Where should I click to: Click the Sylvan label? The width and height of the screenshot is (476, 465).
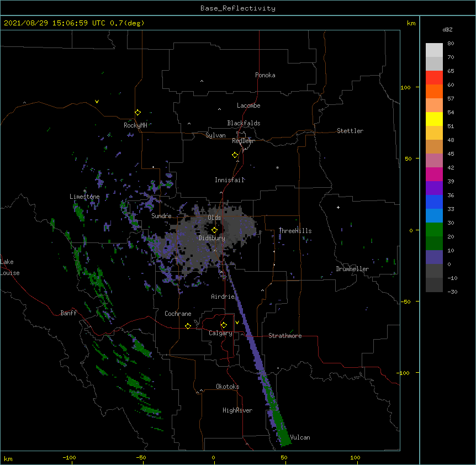point(215,135)
